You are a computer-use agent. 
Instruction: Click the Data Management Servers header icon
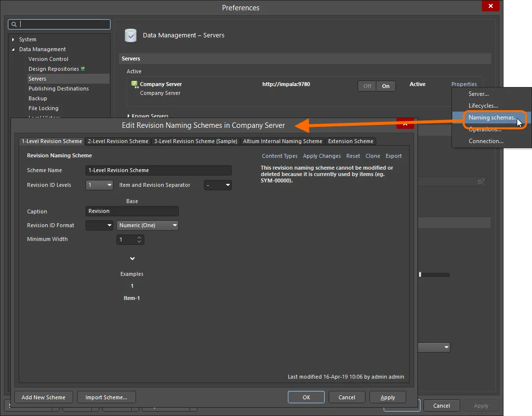point(131,35)
